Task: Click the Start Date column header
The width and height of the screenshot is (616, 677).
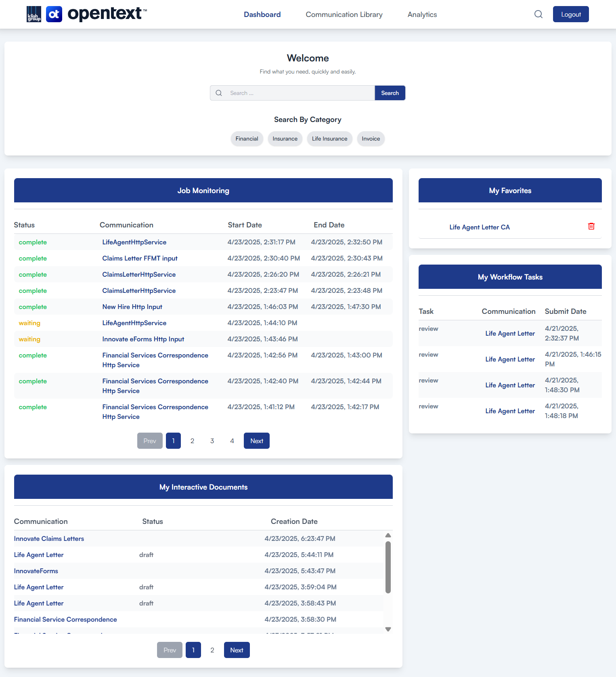Action: pos(245,225)
